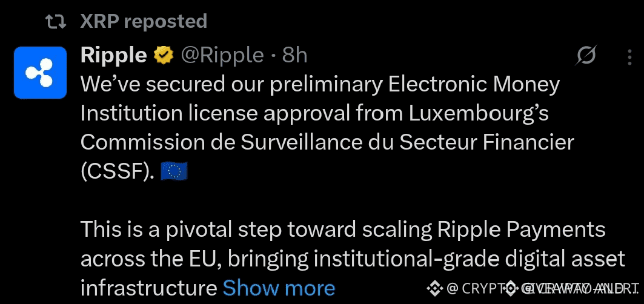Open the three-dot more options menu
644x304 pixels.
tap(629, 57)
